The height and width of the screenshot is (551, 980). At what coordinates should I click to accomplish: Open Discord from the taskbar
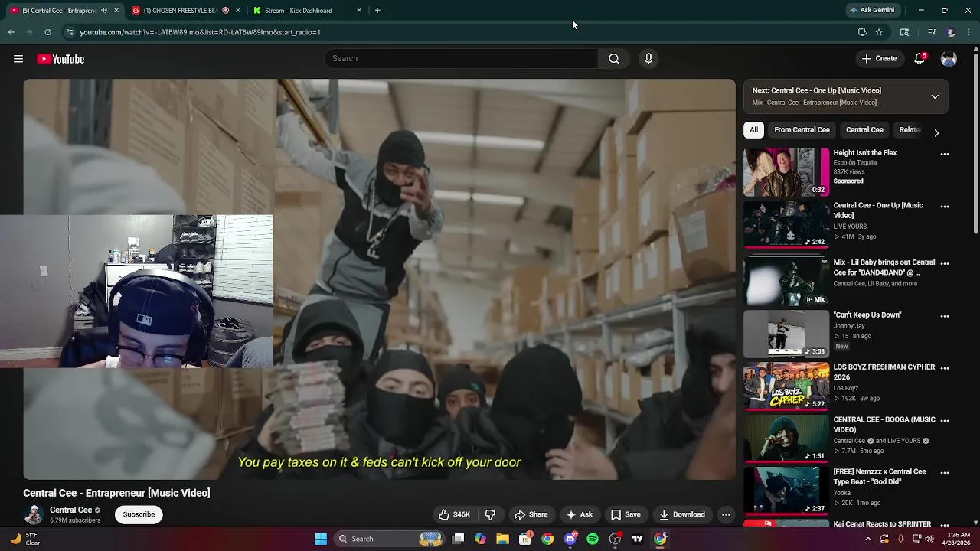[570, 539]
